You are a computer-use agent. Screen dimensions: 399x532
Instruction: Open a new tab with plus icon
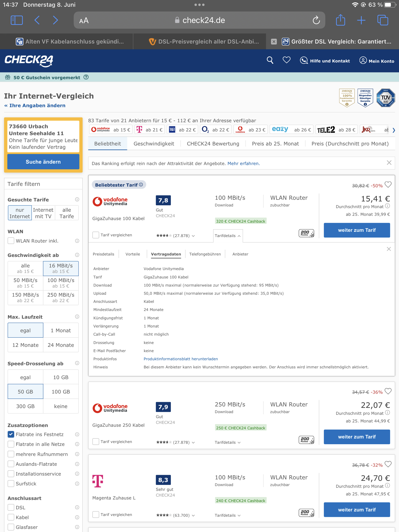(x=361, y=20)
